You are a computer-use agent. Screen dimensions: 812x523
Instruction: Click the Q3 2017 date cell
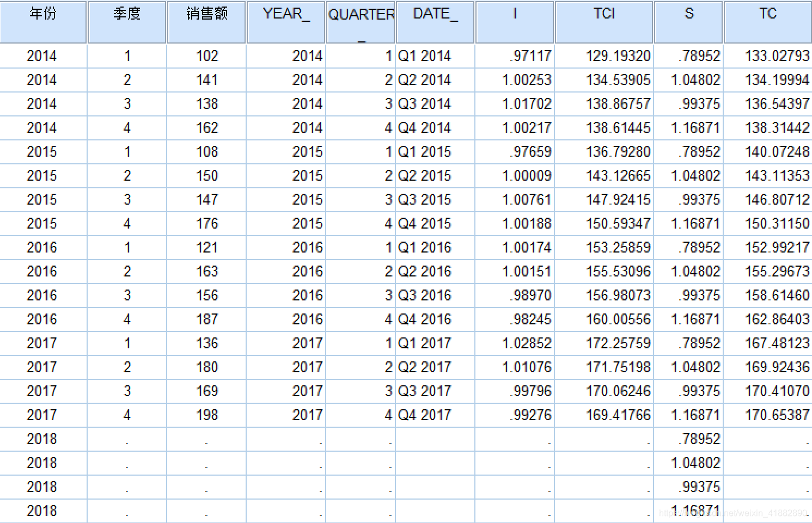tap(435, 391)
